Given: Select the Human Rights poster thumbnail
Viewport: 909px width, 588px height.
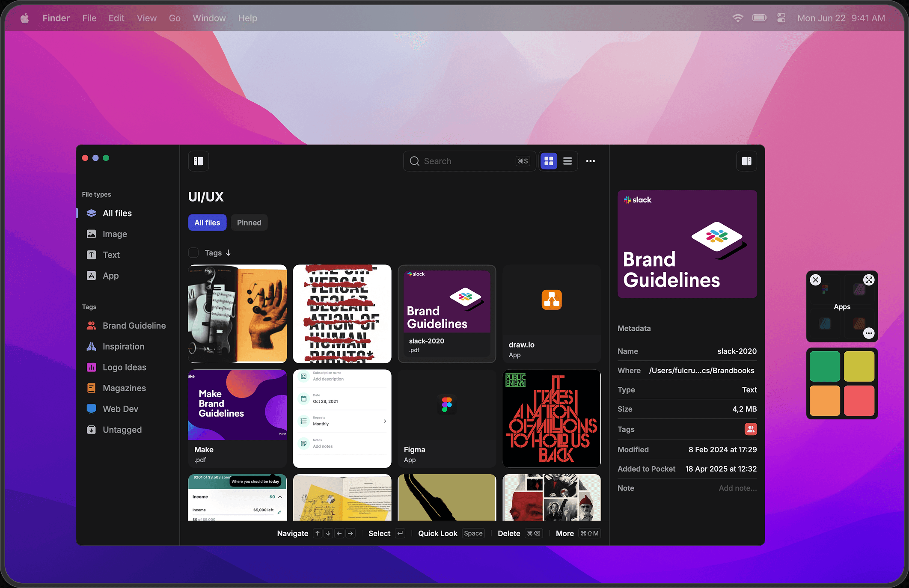Looking at the screenshot, I should point(342,314).
